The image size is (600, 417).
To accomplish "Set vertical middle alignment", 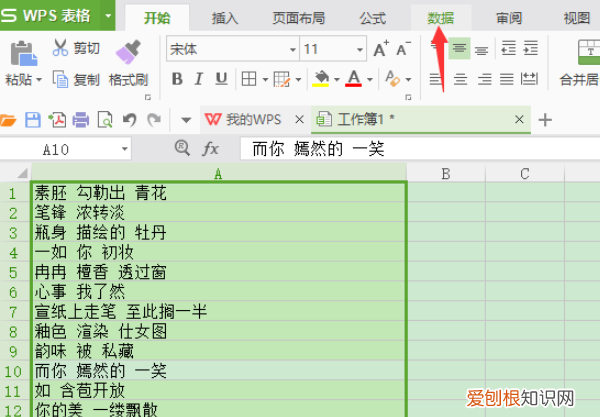I will tap(459, 49).
